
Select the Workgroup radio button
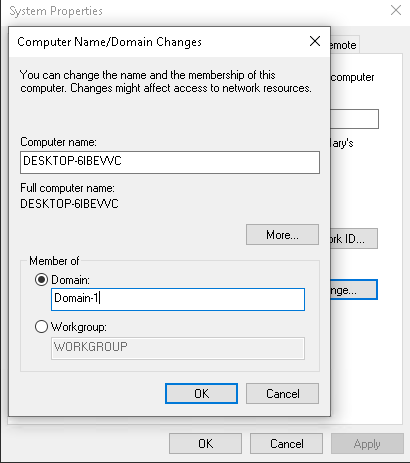click(41, 327)
